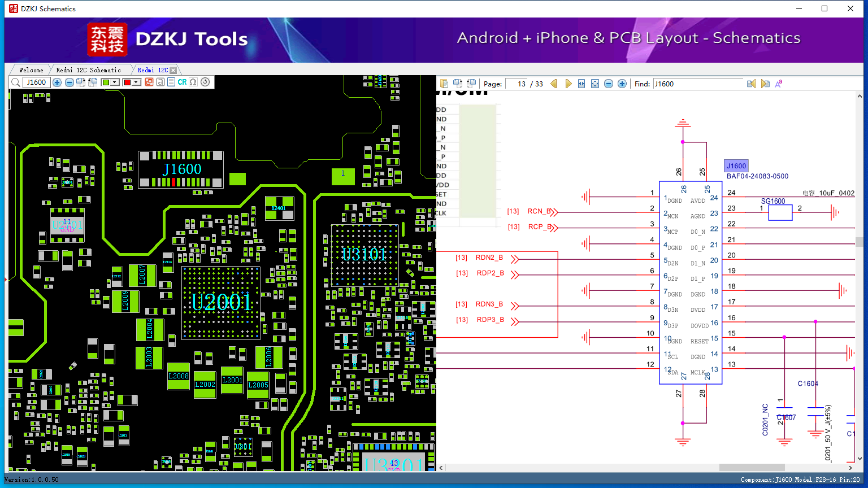Rotate the schematic page counter-clockwise
This screenshot has width=868, height=488.
(471, 84)
